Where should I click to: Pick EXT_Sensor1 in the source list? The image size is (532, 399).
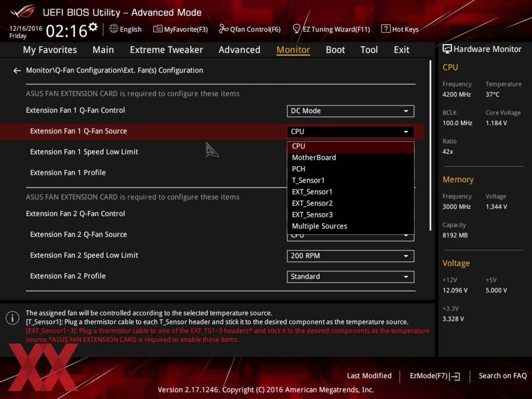pyautogui.click(x=350, y=192)
